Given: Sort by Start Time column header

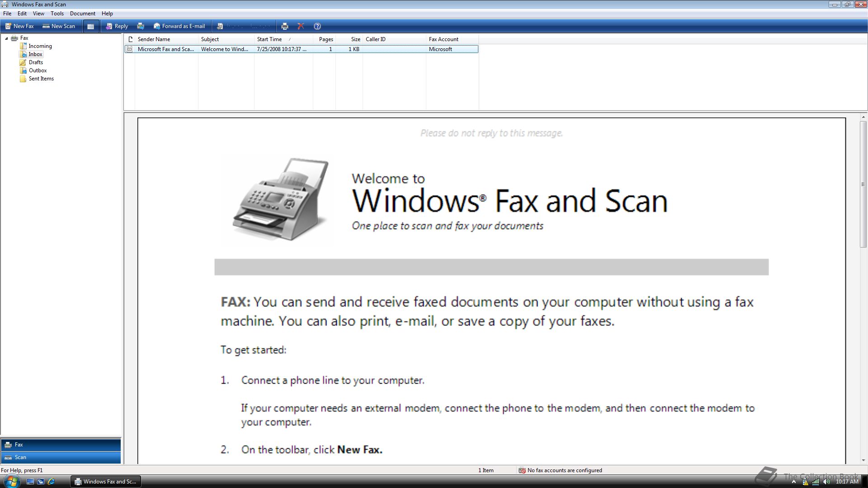Looking at the screenshot, I should 283,39.
